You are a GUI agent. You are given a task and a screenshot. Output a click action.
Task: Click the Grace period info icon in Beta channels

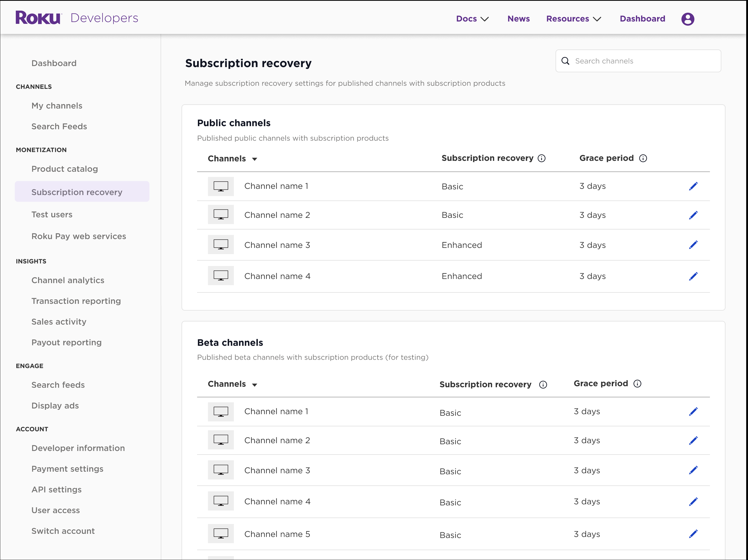point(637,383)
